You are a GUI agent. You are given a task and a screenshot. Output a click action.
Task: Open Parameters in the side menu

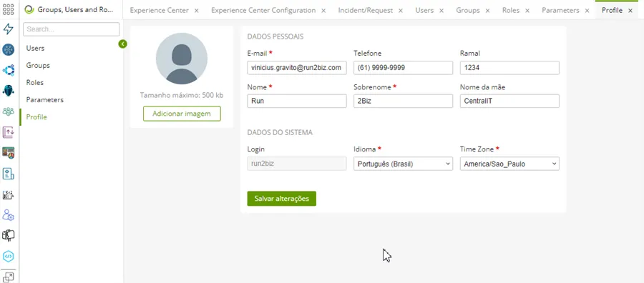[x=45, y=99]
